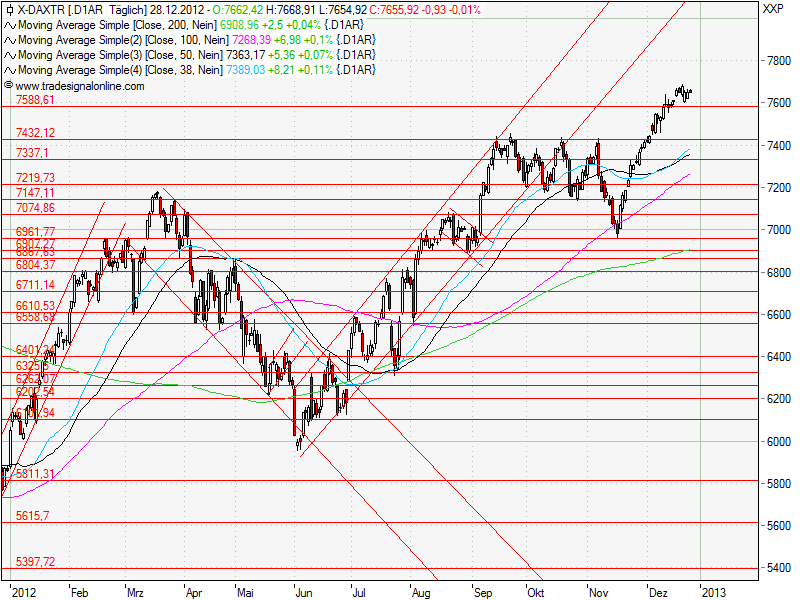The width and height of the screenshot is (800, 600).
Task: Click the line icon for the 200-period moving average
Action: click(x=10, y=25)
